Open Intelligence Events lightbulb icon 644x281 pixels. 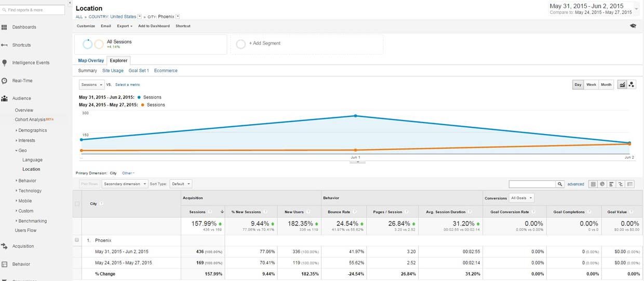coord(4,63)
